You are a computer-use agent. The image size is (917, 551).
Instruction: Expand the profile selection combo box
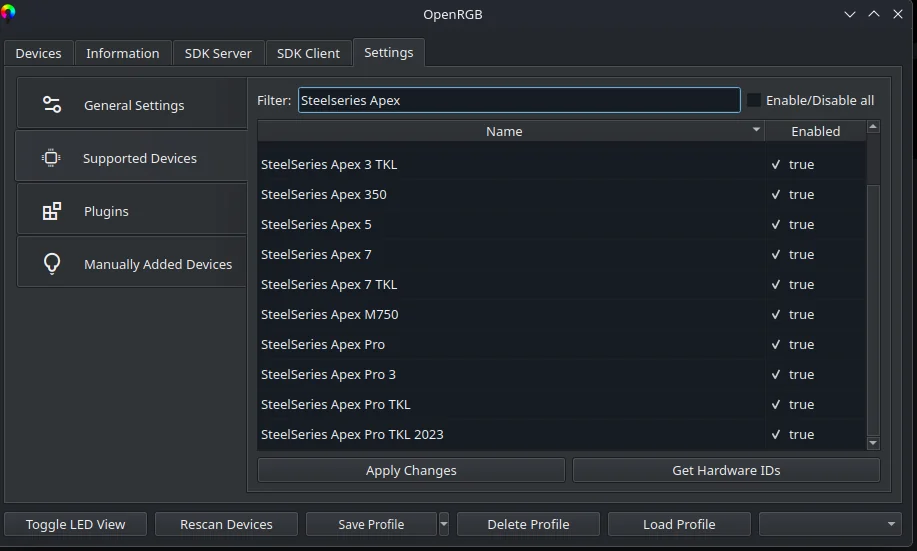(x=829, y=524)
